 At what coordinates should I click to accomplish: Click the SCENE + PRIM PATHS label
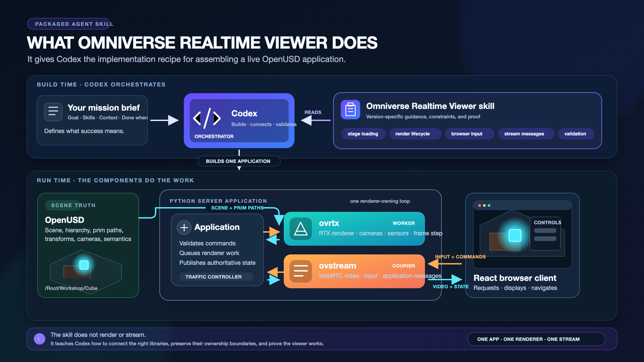tap(237, 208)
